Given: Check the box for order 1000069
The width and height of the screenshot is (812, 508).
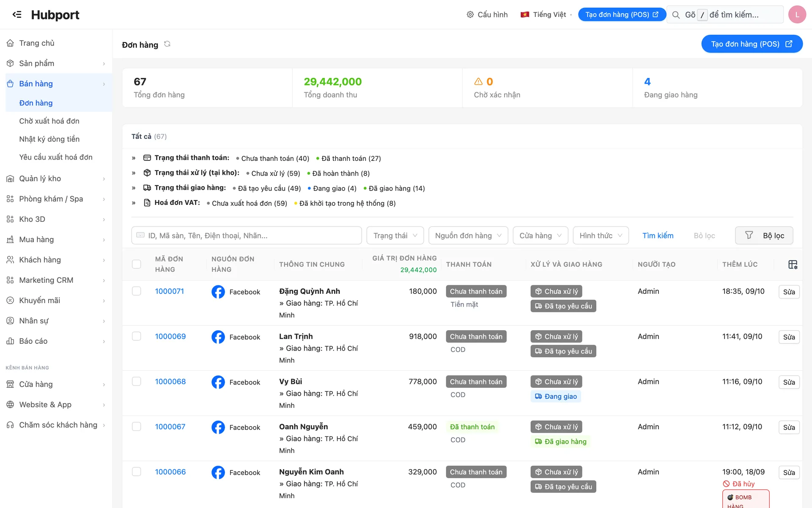Looking at the screenshot, I should pos(136,336).
